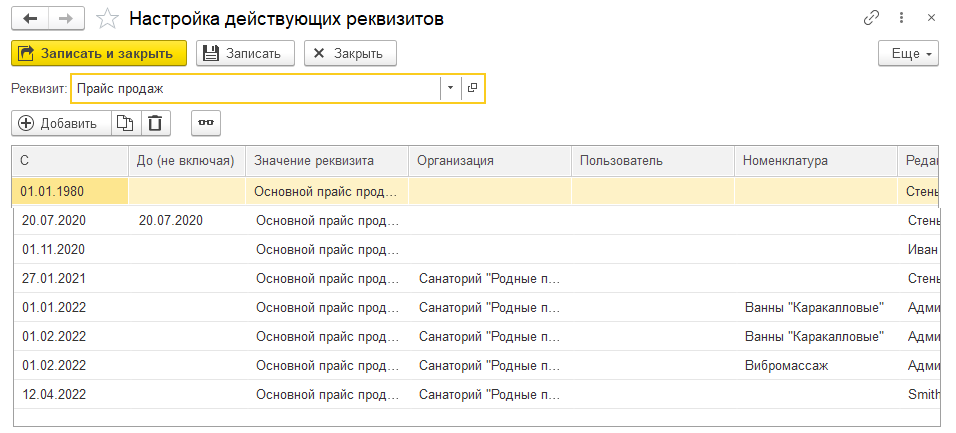Copy link to this form
Screen dimensions: 956x433
pyautogui.click(x=871, y=18)
